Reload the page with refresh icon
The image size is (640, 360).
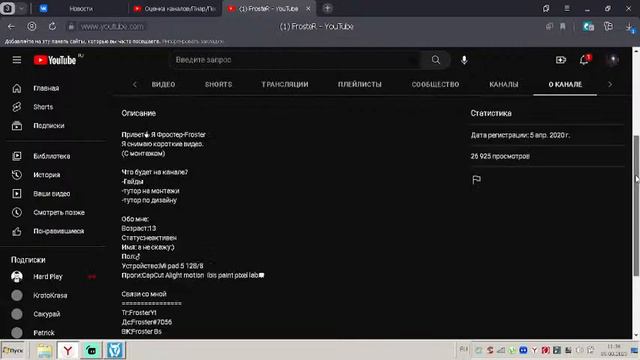[52, 27]
